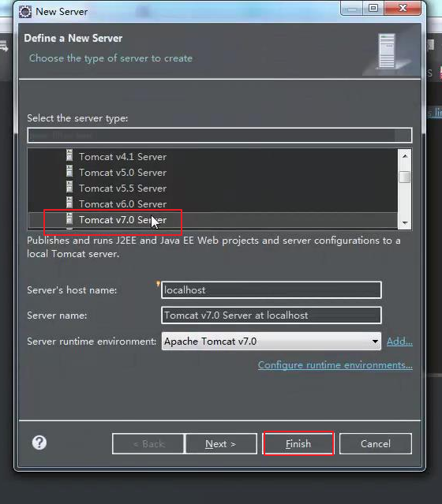The image size is (442, 504).
Task: Click the server icon beside Tomcat v6.0 Server
Action: [x=69, y=203]
